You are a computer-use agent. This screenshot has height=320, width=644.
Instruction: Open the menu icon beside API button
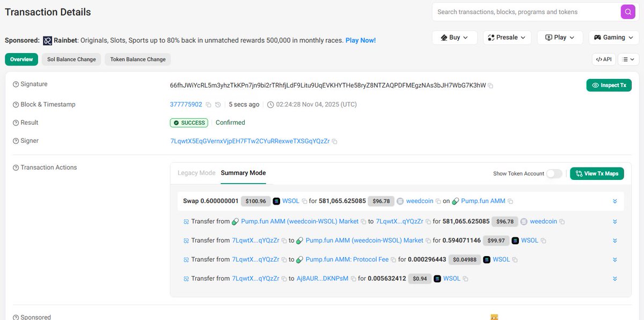click(x=628, y=59)
